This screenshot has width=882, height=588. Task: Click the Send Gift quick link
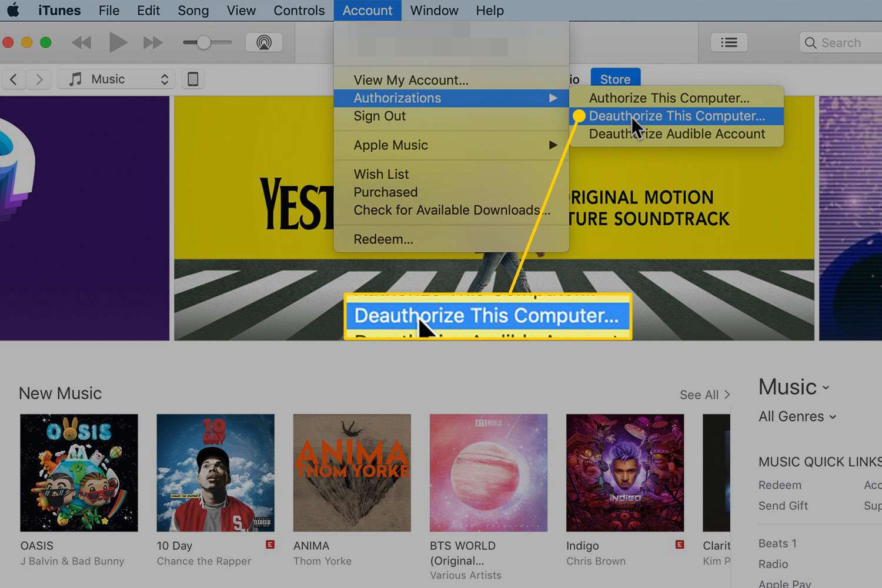point(783,506)
